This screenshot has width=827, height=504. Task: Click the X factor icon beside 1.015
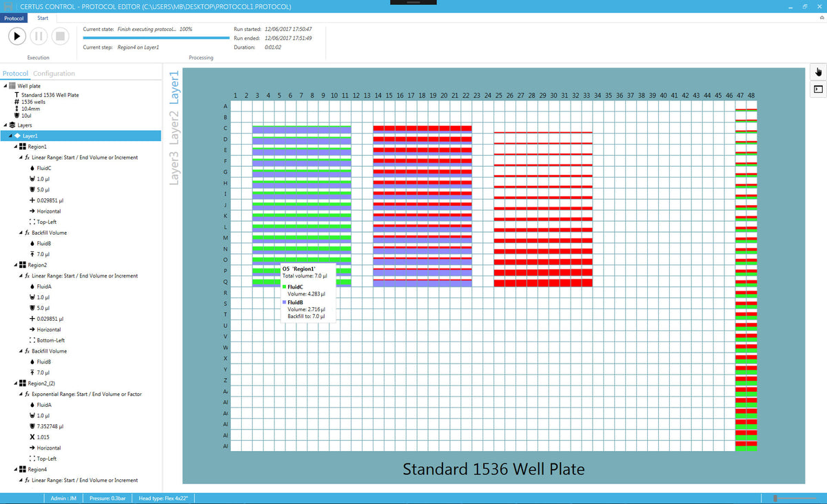32,437
